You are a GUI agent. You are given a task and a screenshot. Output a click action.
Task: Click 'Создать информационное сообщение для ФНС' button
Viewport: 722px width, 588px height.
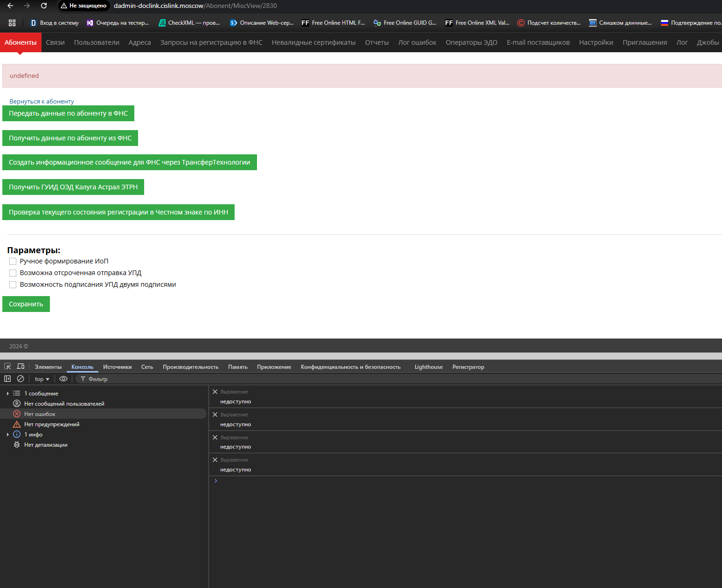pyautogui.click(x=130, y=162)
